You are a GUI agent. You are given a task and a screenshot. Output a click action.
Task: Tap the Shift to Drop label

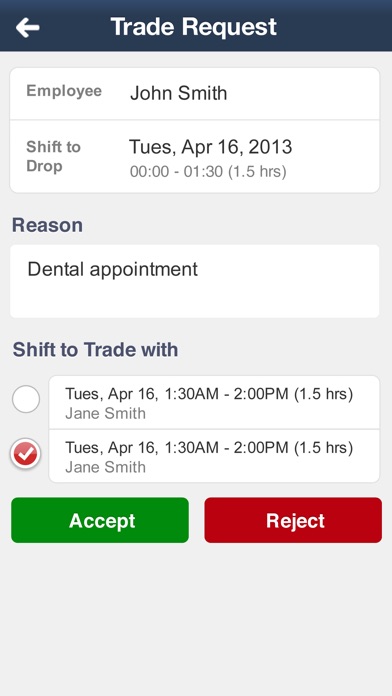click(x=53, y=156)
